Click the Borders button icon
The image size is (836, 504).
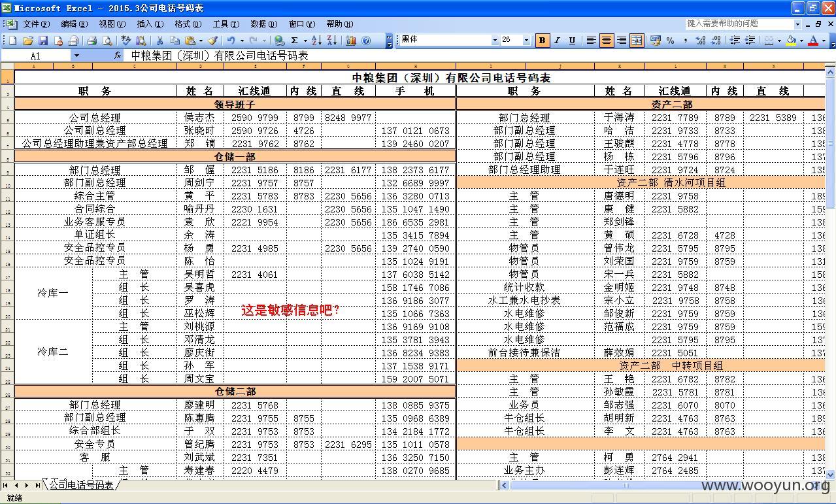tap(769, 41)
